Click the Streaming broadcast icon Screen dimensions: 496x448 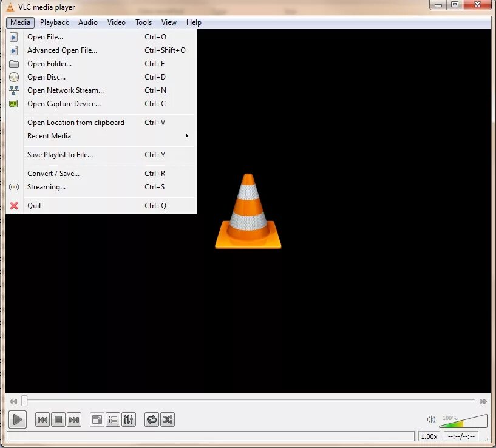(x=13, y=187)
